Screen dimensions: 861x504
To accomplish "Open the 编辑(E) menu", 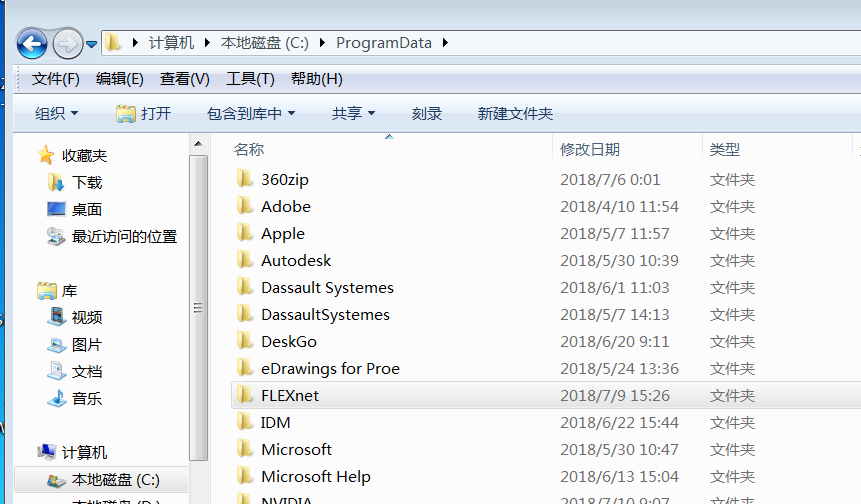I will (x=120, y=79).
